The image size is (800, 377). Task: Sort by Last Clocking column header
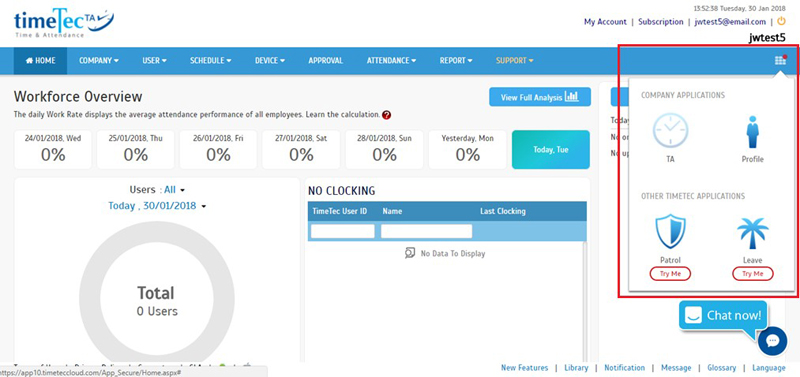click(x=503, y=211)
